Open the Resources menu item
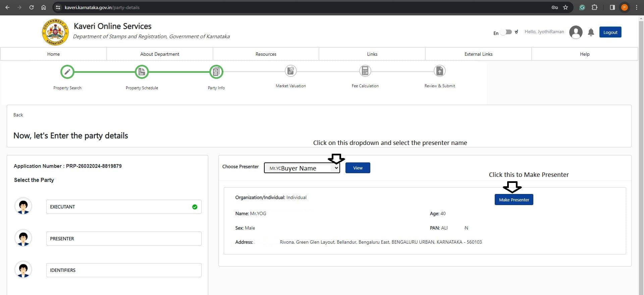The height and width of the screenshot is (295, 644). 266,54
